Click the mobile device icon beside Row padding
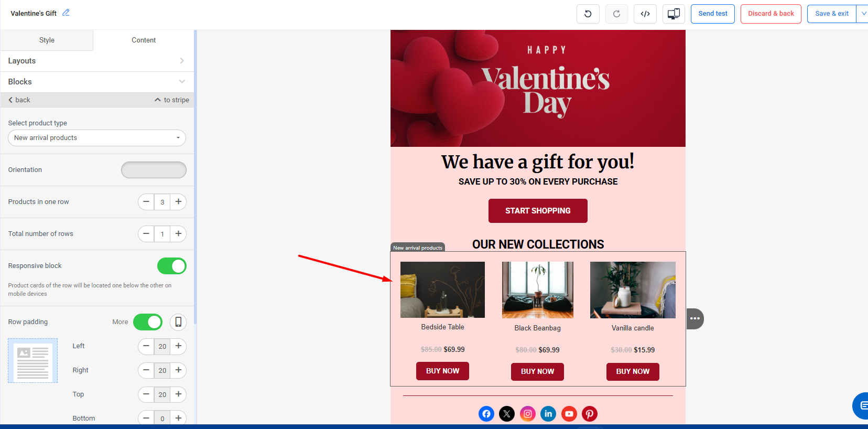Viewport: 868px width, 429px height. 178,322
